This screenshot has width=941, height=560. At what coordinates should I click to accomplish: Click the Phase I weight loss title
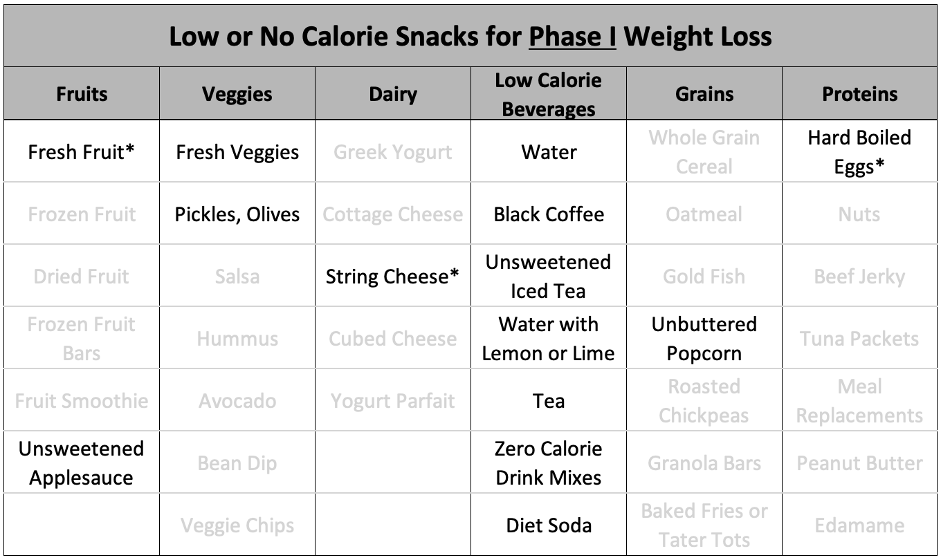tap(470, 36)
